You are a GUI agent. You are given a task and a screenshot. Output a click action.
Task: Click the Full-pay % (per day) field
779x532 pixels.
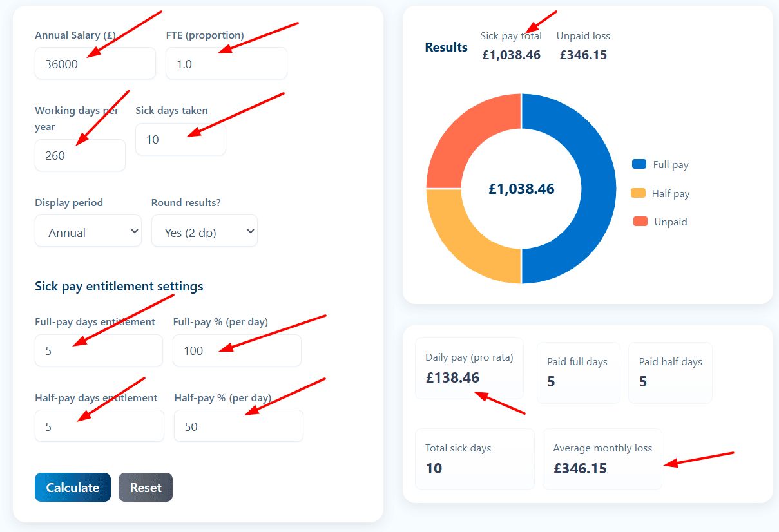pyautogui.click(x=236, y=350)
